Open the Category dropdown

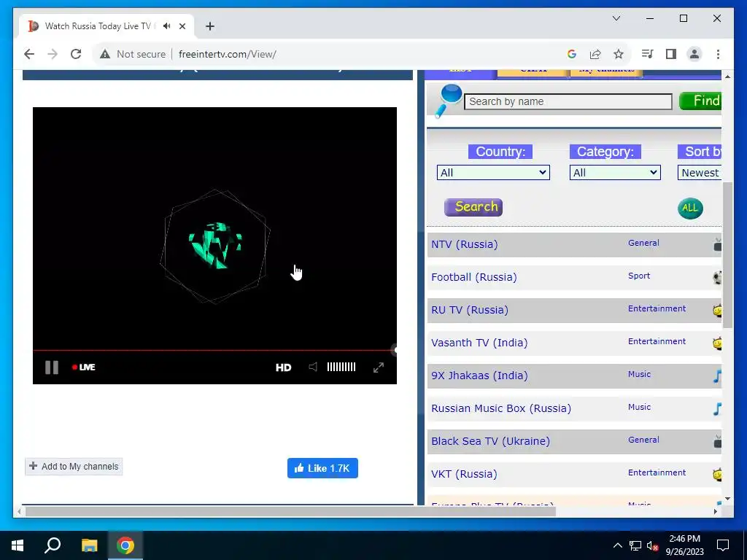(615, 172)
